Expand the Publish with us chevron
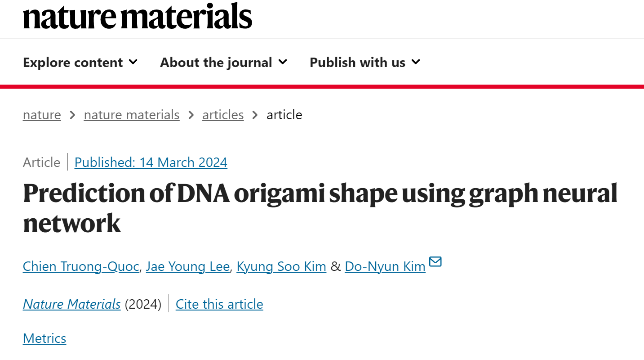This screenshot has height=360, width=644. (x=416, y=62)
